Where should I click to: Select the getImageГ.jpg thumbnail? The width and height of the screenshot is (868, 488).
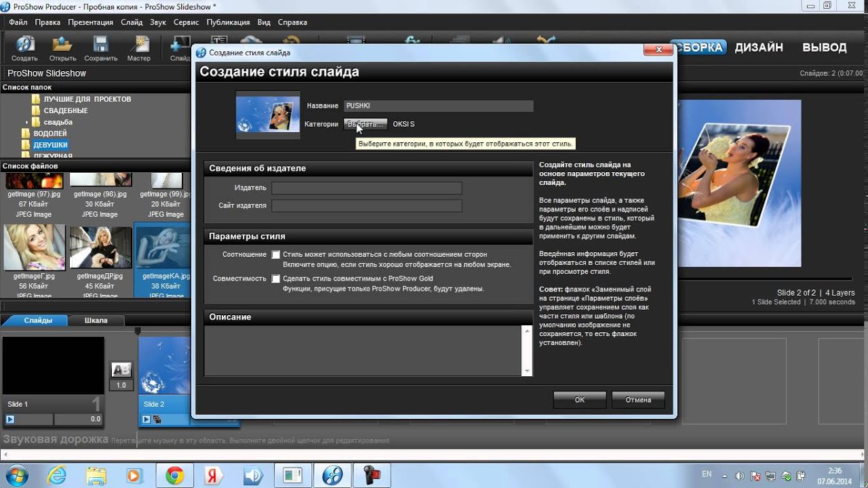[34, 247]
